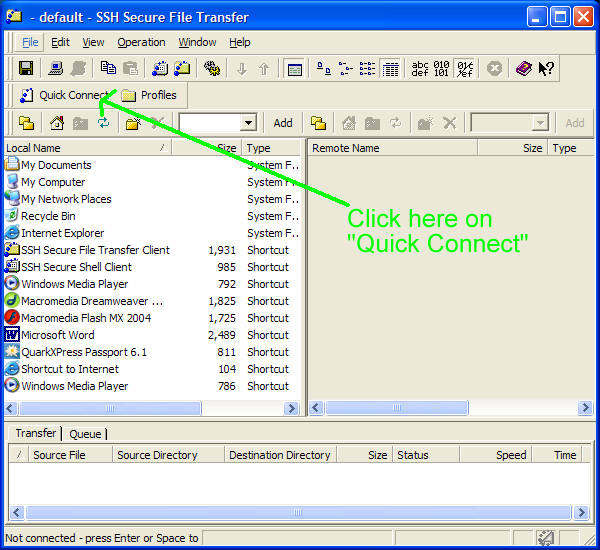
Task: Click the transfer list horizontal scrollbar thumb
Action: coord(298,512)
